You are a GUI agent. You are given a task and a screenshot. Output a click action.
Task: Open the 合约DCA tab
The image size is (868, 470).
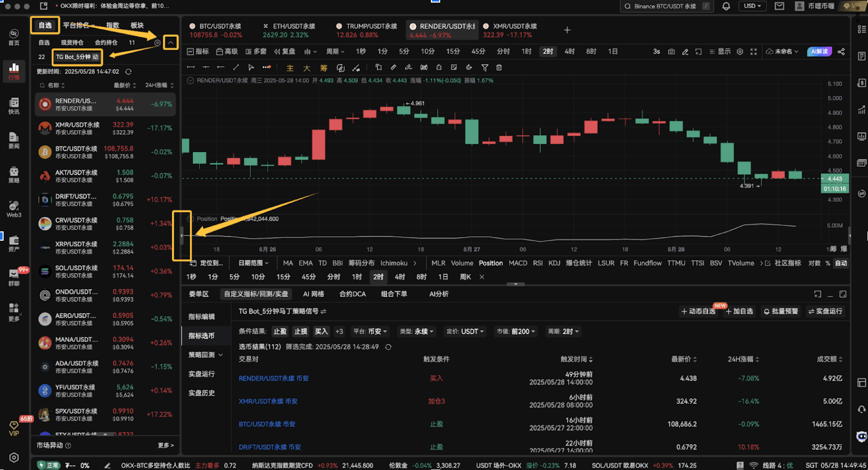[352, 294]
